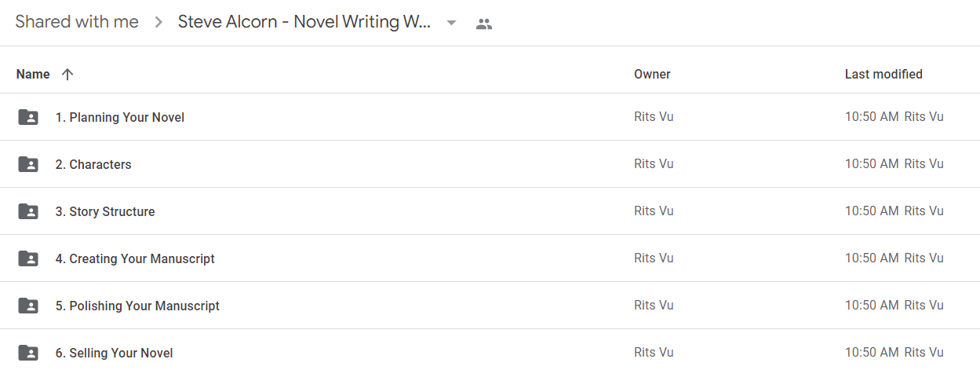Select the '3. Story Structure' folder name
980x370 pixels.
[x=105, y=211]
